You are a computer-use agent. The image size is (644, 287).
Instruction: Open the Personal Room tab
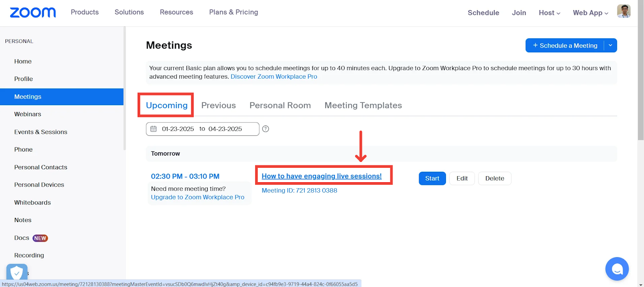pos(280,105)
